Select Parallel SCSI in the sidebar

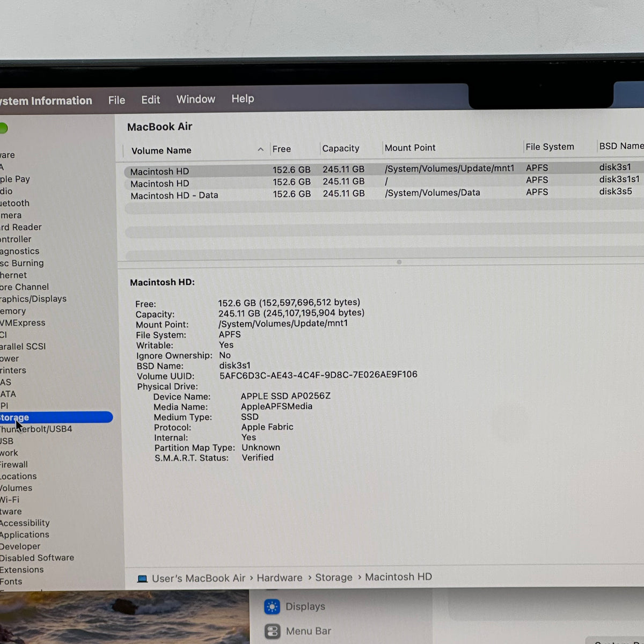pos(23,347)
